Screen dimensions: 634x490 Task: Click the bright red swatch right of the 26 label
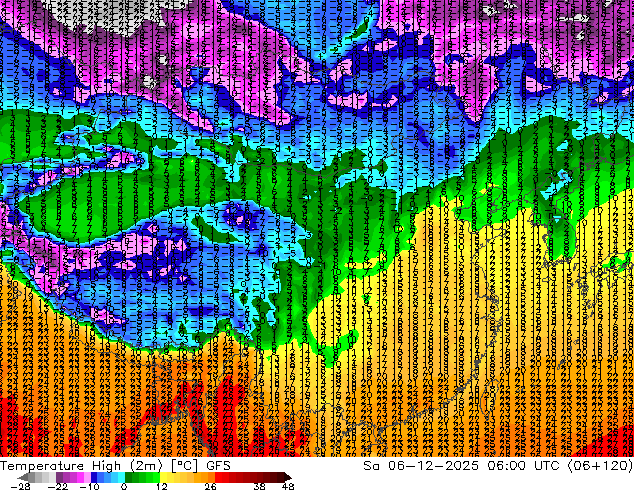[x=218, y=477]
